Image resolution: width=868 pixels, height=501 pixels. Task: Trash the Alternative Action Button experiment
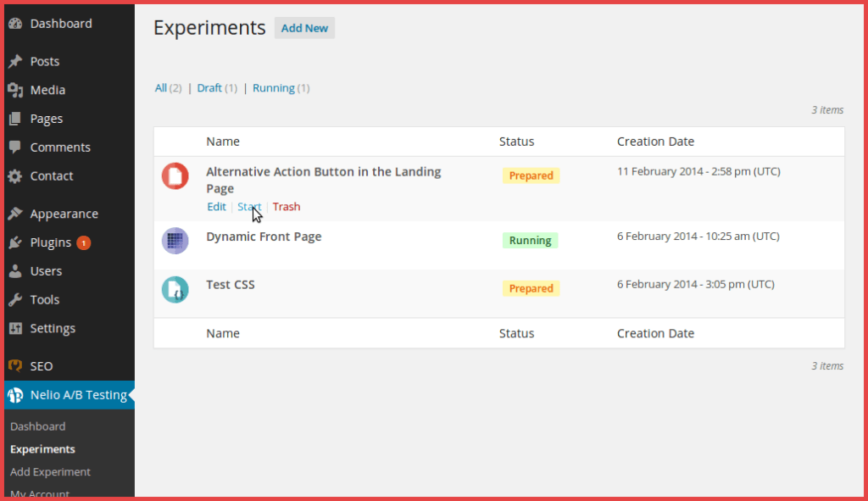pos(287,207)
